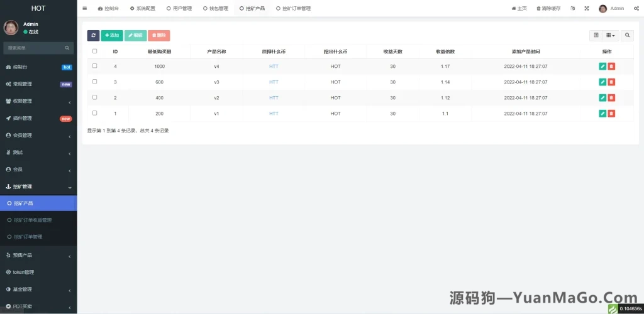Expand 权限管理 in the sidebar
This screenshot has height=314, width=644.
[x=38, y=101]
